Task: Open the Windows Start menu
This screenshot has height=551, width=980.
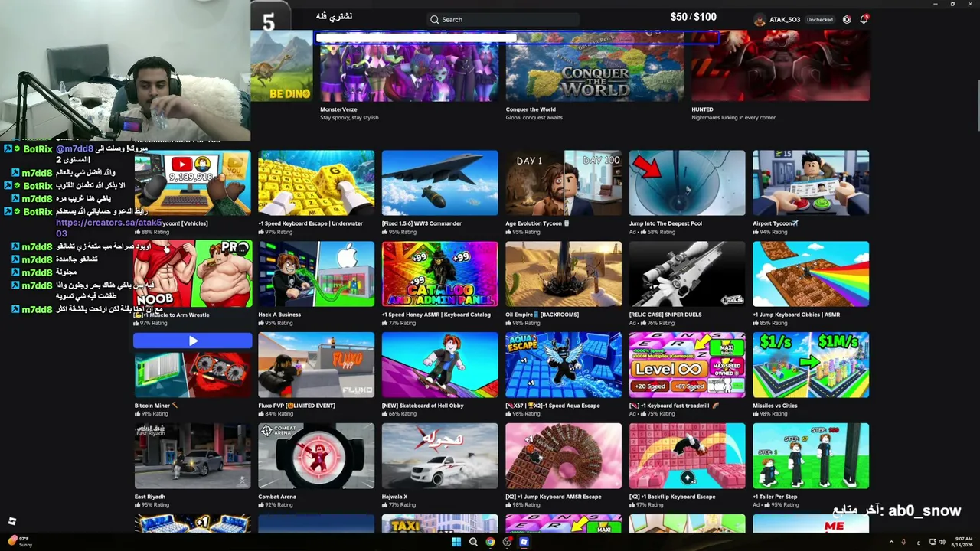Action: [456, 542]
